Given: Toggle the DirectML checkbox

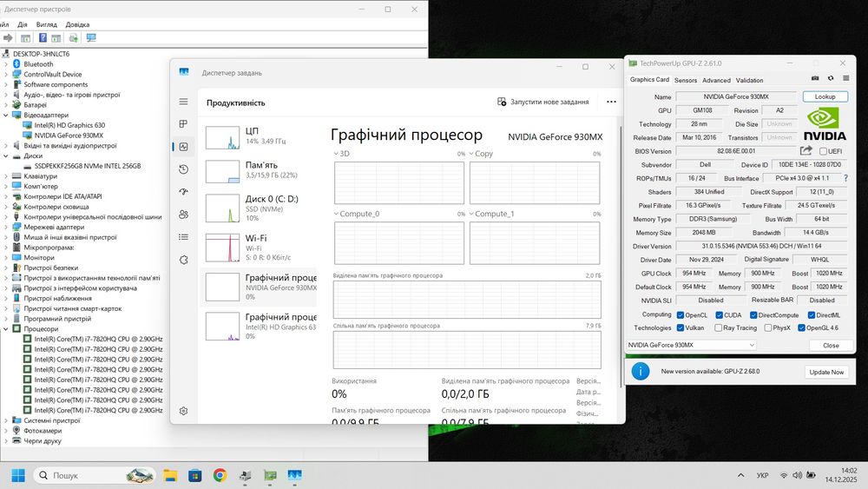Looking at the screenshot, I should click(811, 315).
